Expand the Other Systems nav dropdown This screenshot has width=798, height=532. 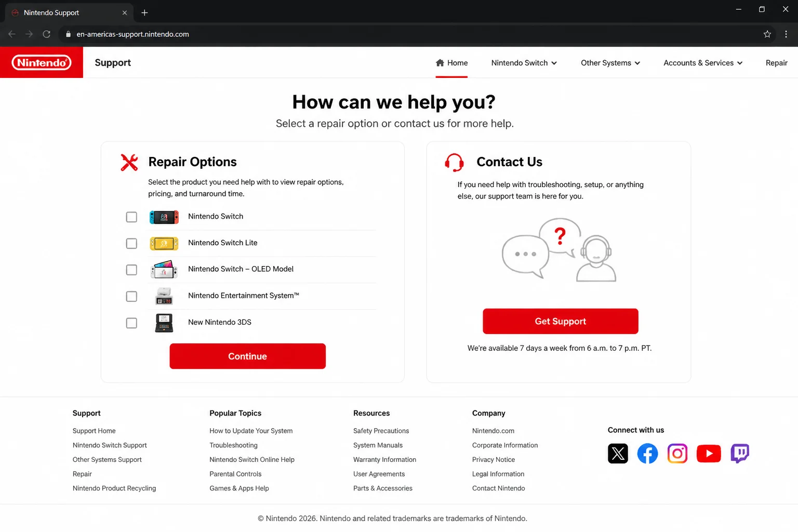pyautogui.click(x=610, y=63)
